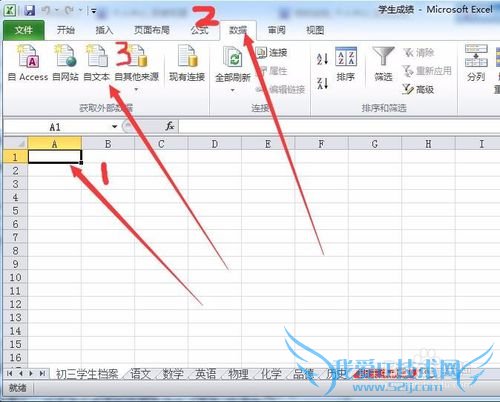Switch to the 插入 (Insert) tab
The height and width of the screenshot is (402, 500).
pyautogui.click(x=104, y=30)
